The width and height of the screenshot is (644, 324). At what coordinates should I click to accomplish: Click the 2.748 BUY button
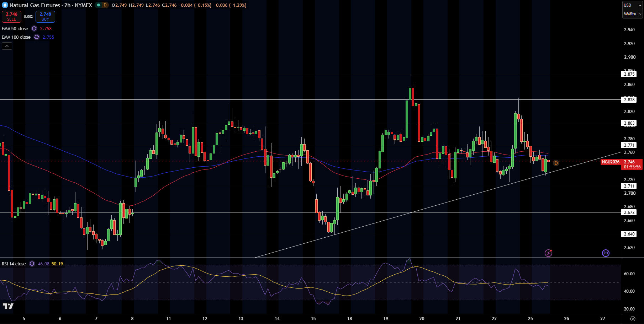coord(45,16)
